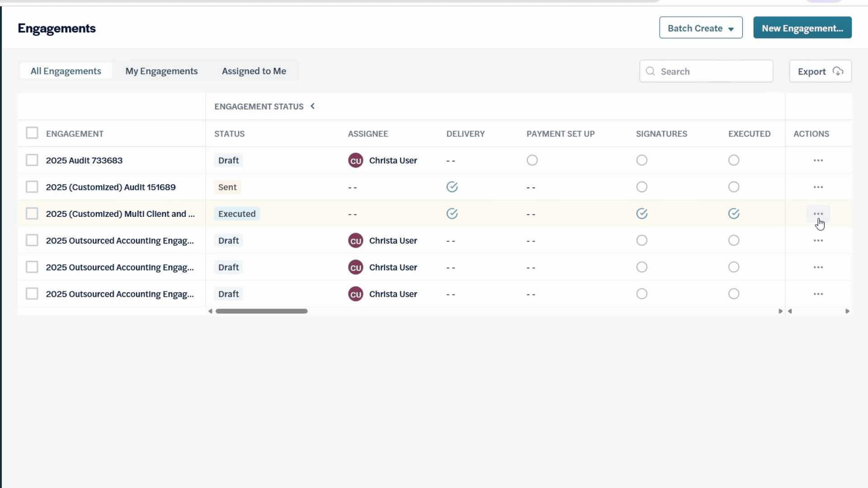
Task: Open the Assigned to Me tab
Action: click(254, 71)
